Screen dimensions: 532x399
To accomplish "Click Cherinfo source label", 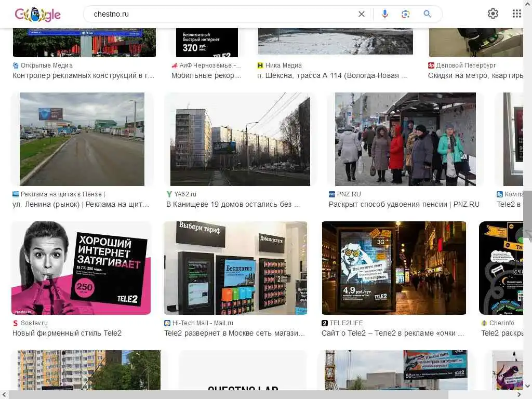I will (x=501, y=323).
